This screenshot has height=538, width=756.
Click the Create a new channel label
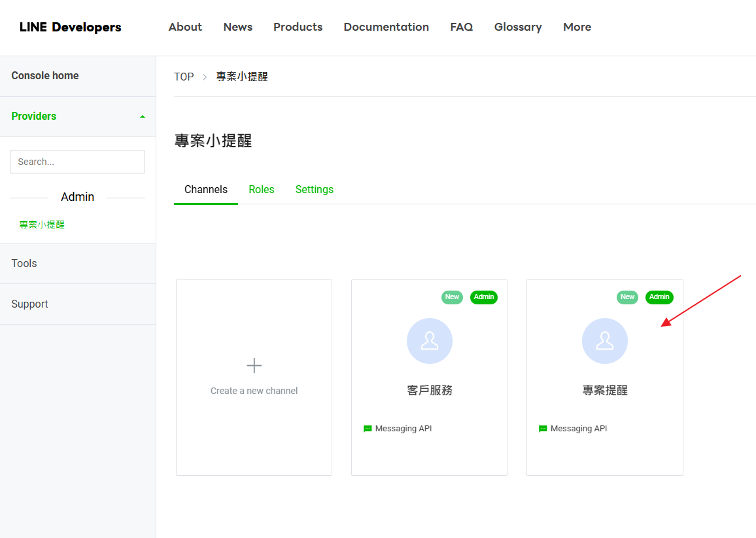click(254, 391)
